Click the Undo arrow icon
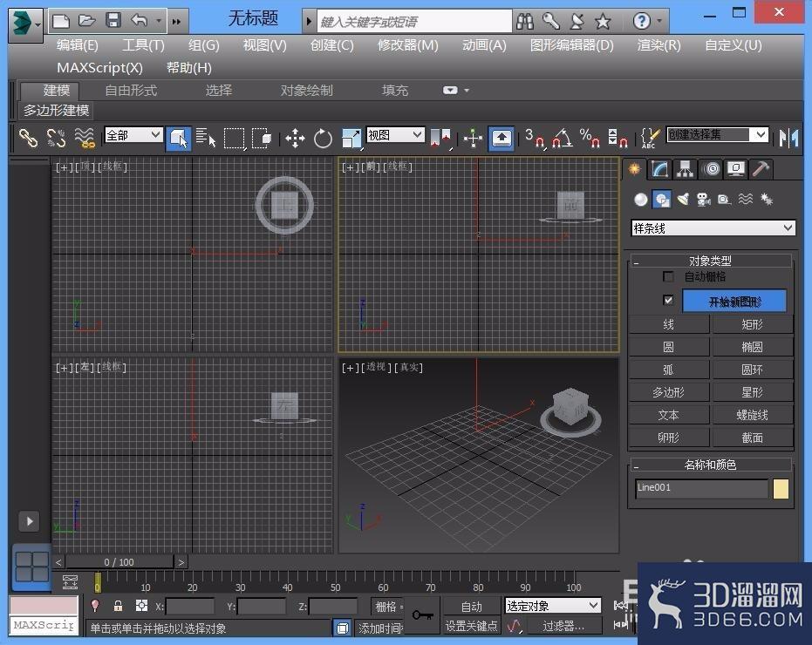812x645 pixels. click(139, 21)
